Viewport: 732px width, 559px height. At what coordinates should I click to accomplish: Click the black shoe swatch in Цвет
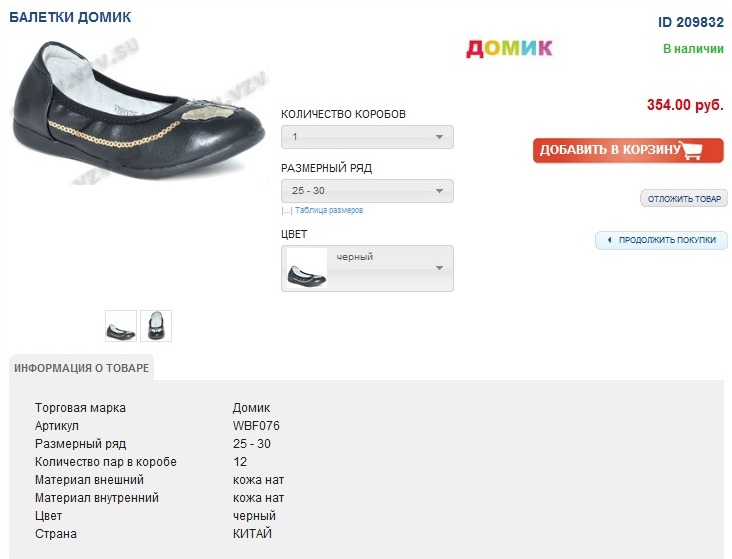[307, 268]
